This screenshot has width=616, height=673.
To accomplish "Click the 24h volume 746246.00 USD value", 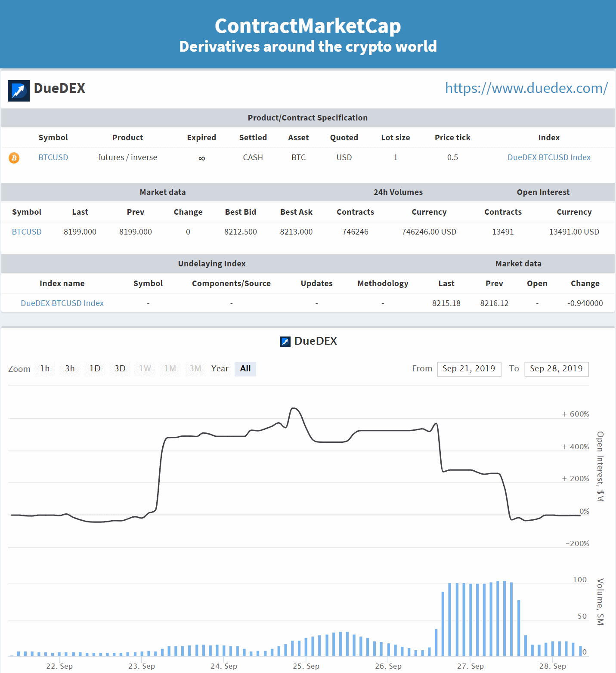I will tap(429, 232).
